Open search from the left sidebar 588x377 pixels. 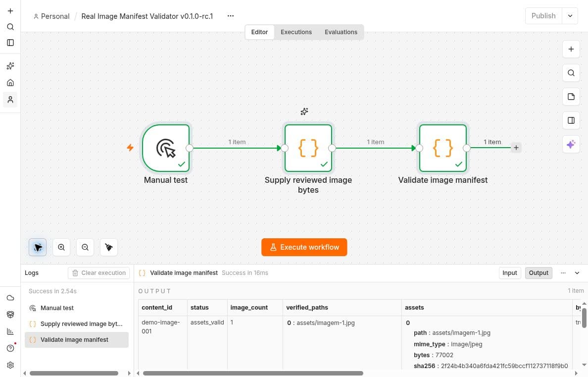click(x=10, y=27)
